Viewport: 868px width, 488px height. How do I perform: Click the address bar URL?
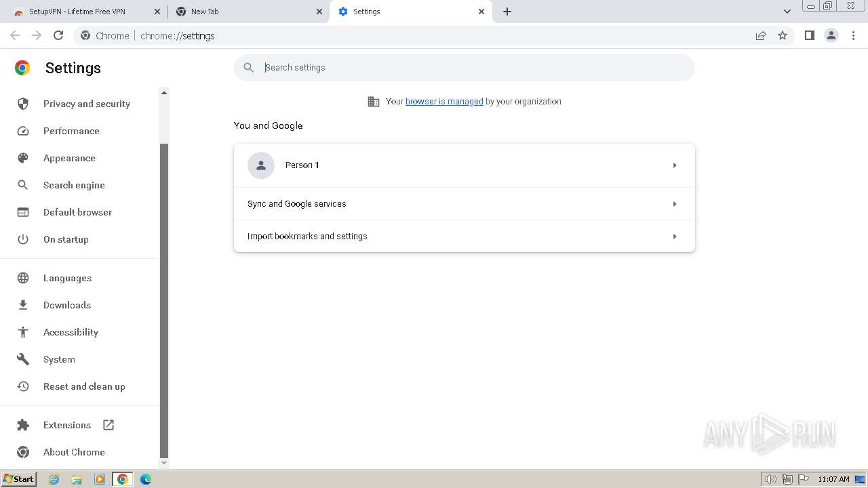click(178, 36)
